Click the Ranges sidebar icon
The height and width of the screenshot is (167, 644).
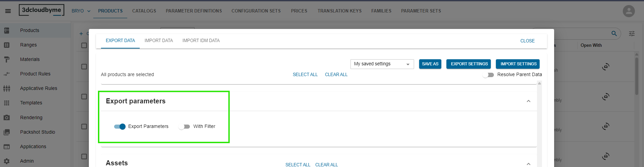coord(7,45)
